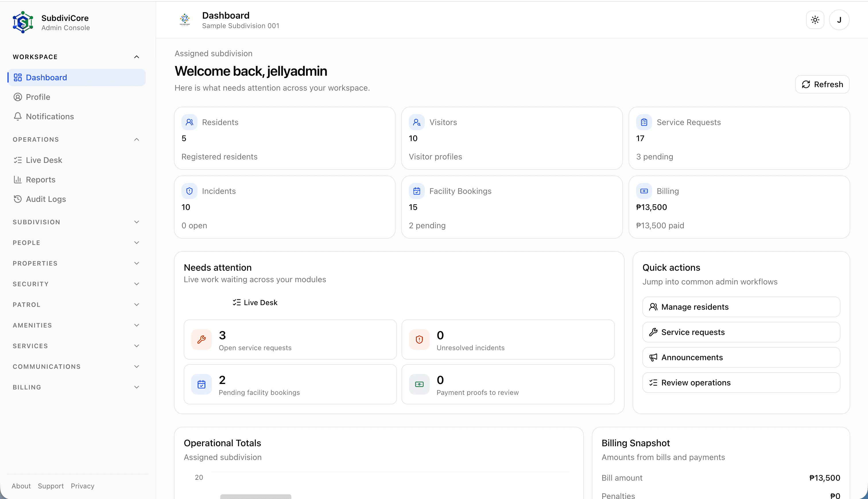Click the Reports bar-chart icon
868x499 pixels.
pos(18,179)
